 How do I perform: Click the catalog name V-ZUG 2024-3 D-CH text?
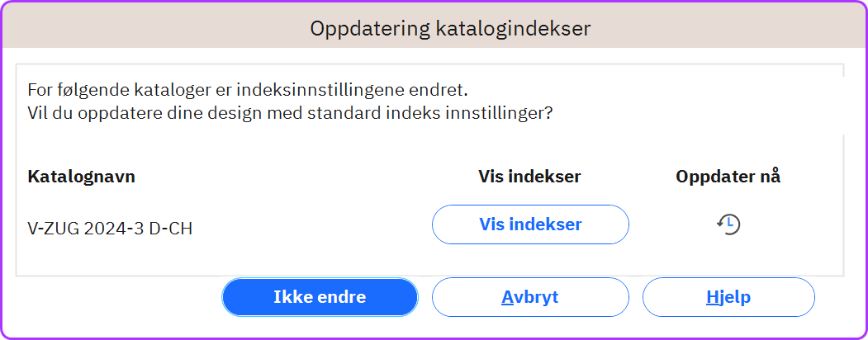(x=110, y=229)
